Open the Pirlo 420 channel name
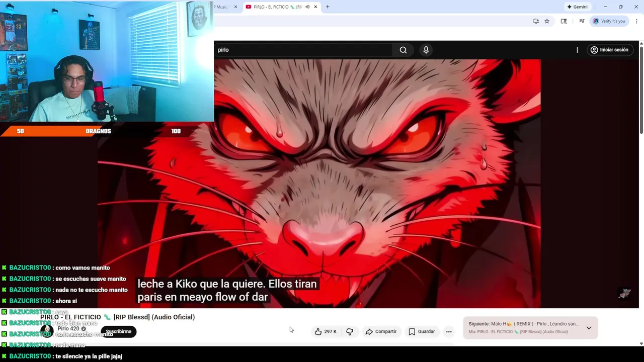The height and width of the screenshot is (362, 644). (68, 329)
